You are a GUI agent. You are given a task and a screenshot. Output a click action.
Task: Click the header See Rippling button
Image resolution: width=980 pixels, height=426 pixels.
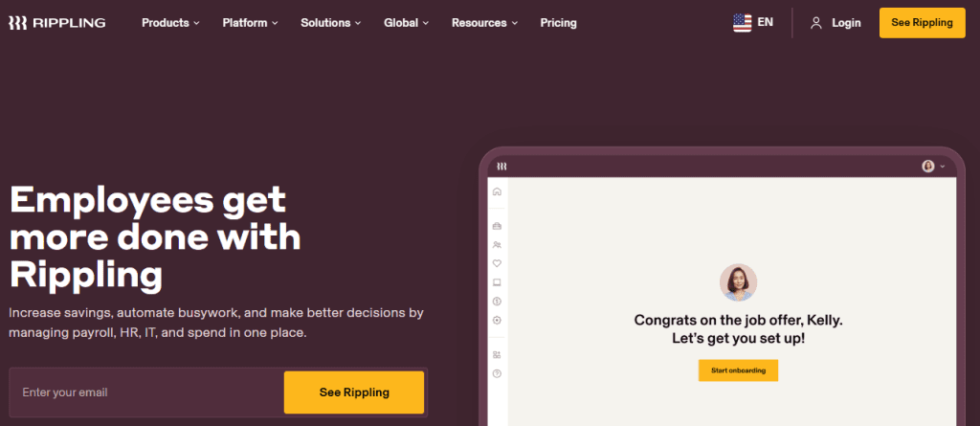[x=922, y=23]
